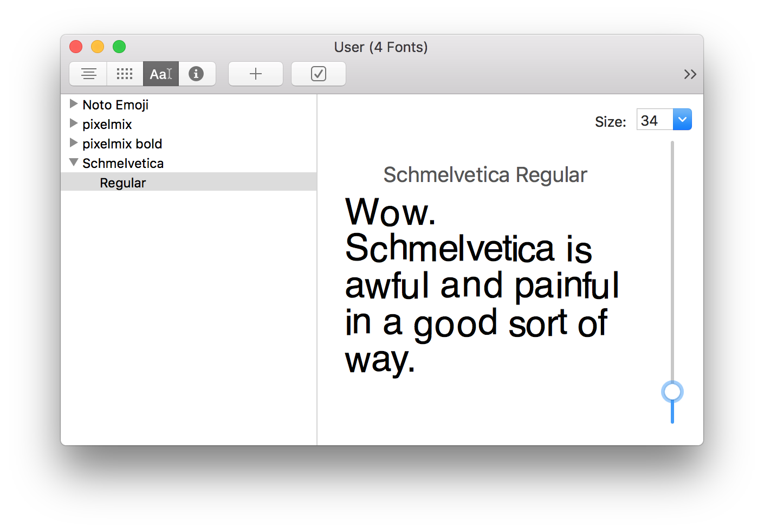Switch to Repertoire grid view

125,74
